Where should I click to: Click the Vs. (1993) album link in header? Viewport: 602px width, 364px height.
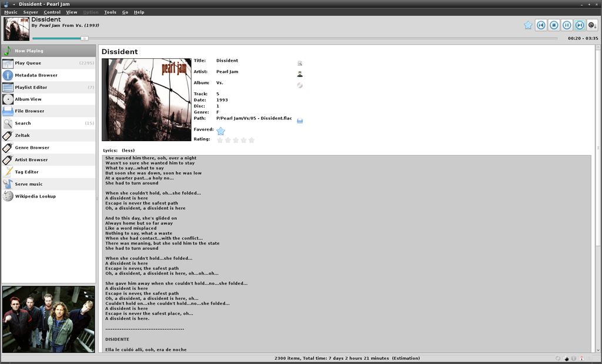(x=87, y=25)
